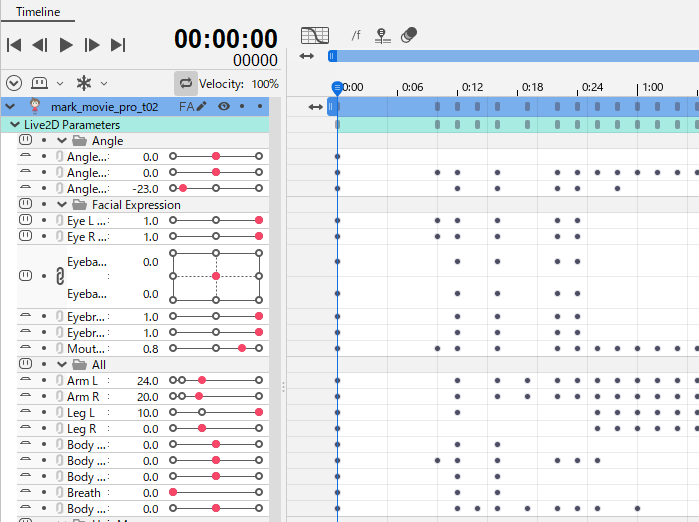
Task: Click the overlapping circles onion skin icon
Action: click(408, 35)
